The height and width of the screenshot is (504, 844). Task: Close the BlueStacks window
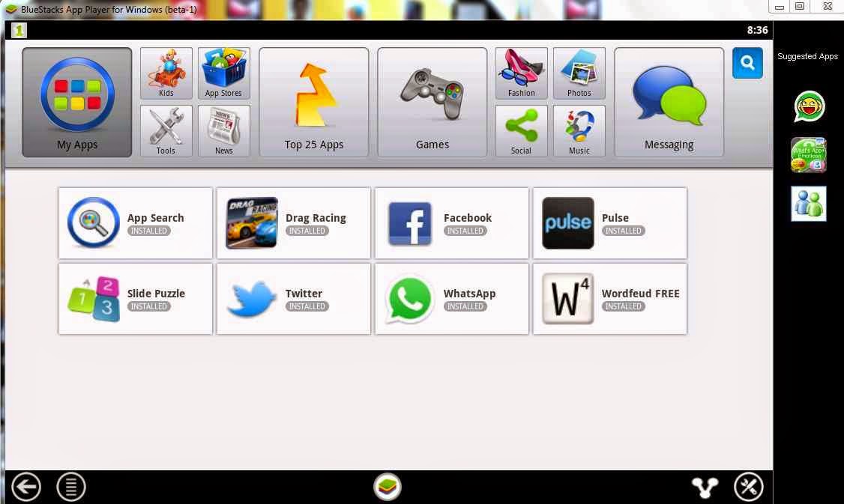coord(828,7)
